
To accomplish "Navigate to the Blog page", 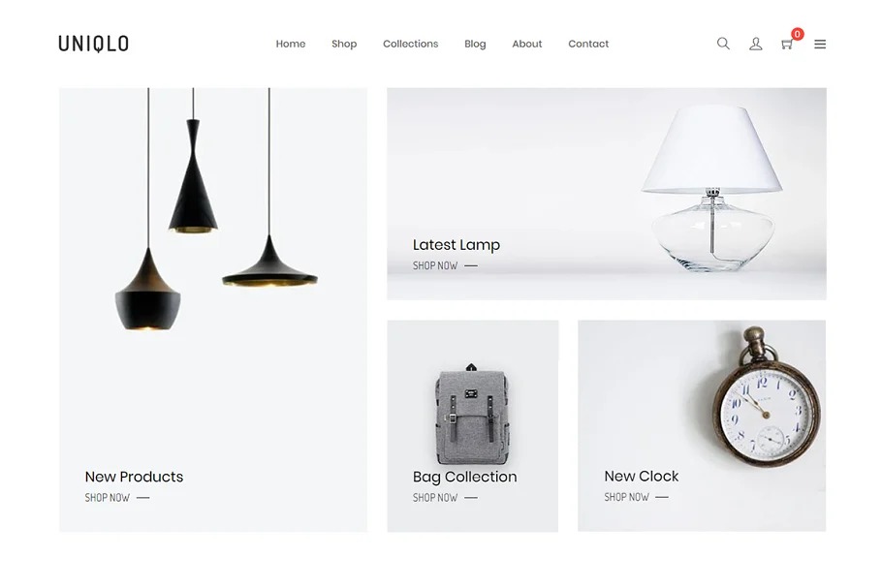I will click(x=475, y=44).
